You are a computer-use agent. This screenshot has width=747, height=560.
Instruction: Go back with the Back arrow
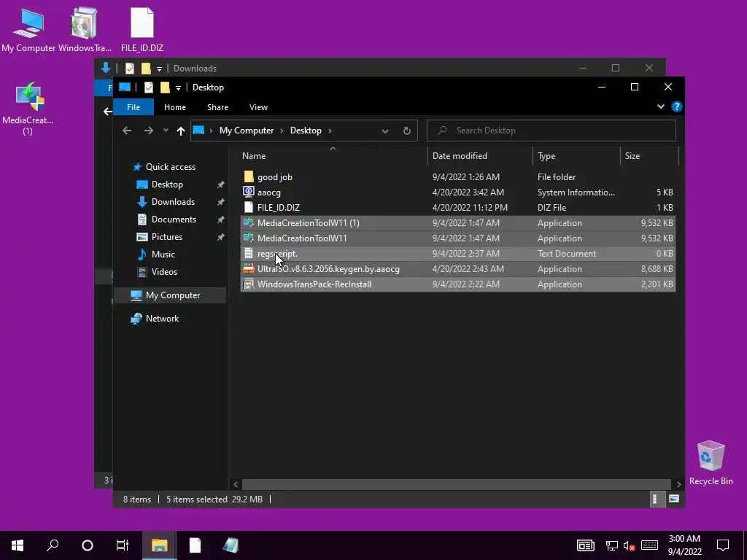point(127,131)
